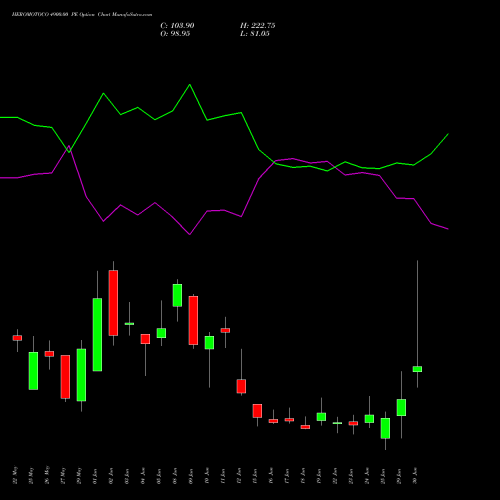Click the close value C: 103.90
500x500 pixels.
177,26
